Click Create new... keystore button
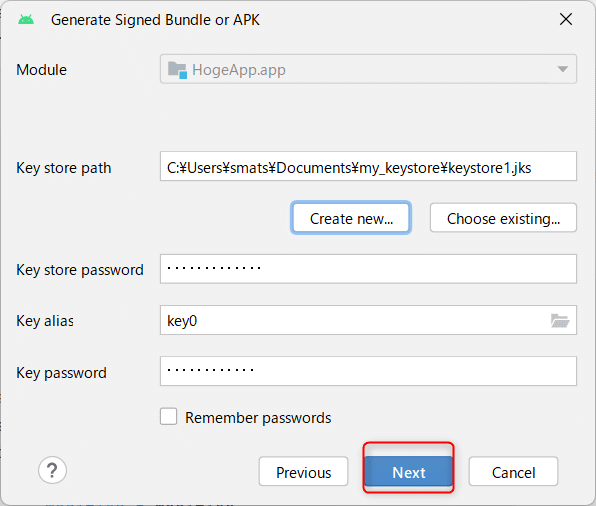596x506 pixels. [x=351, y=218]
